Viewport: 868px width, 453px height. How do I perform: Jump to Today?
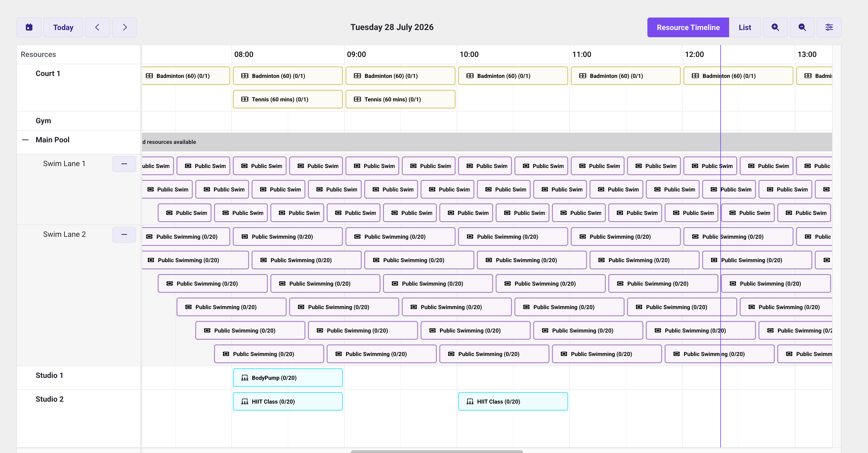coord(63,27)
